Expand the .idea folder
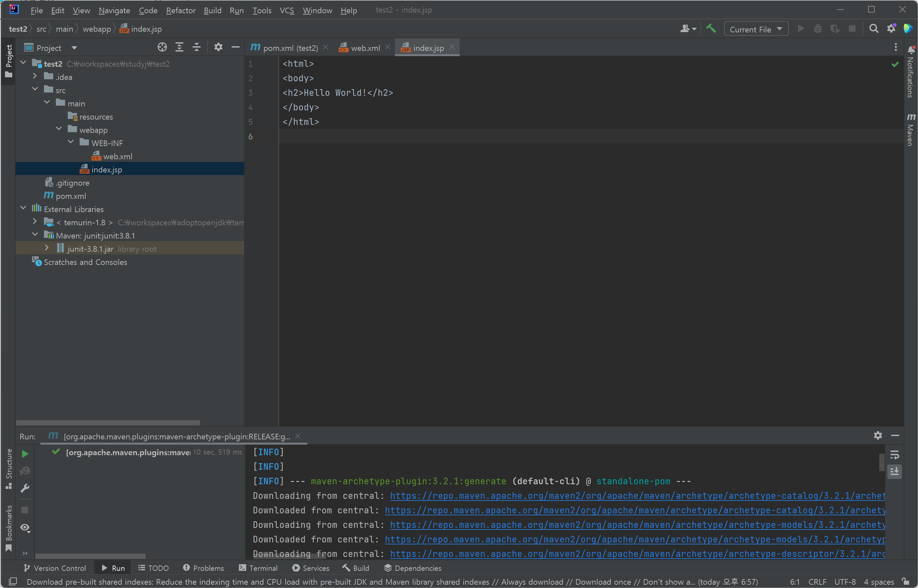Viewport: 918px width, 588px height. pos(35,76)
